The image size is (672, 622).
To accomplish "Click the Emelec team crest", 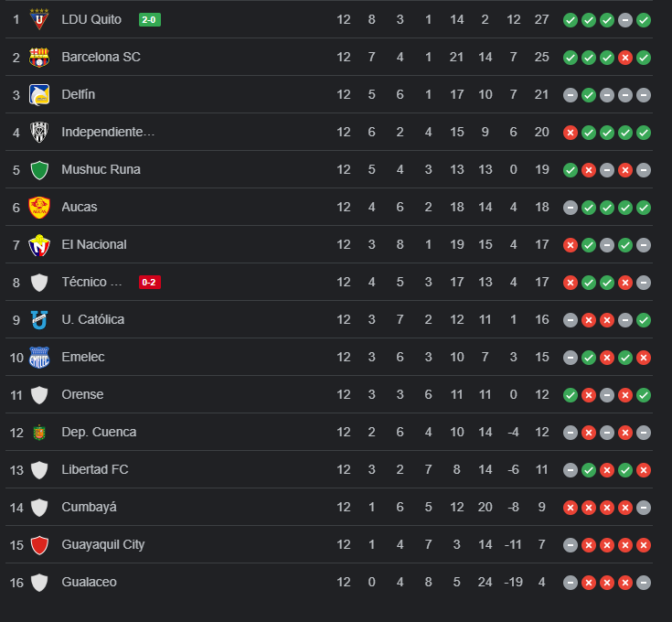I will click(x=39, y=357).
